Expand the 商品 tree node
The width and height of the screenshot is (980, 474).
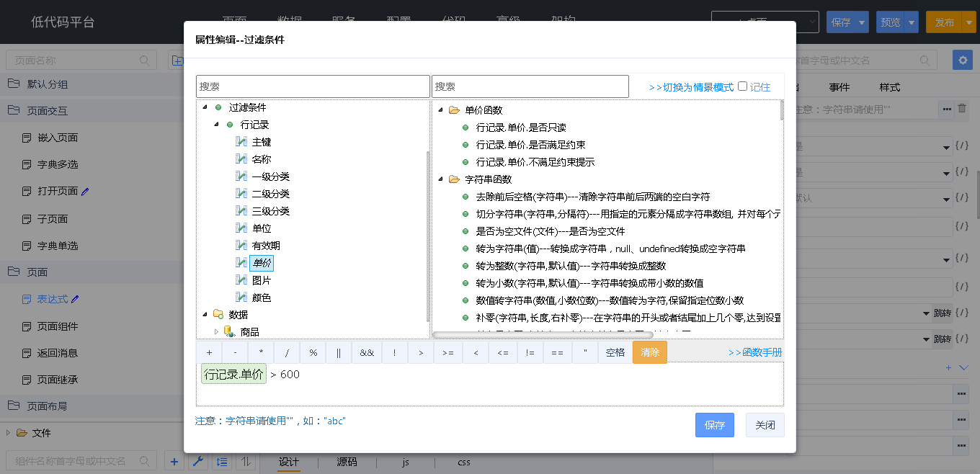tap(216, 332)
